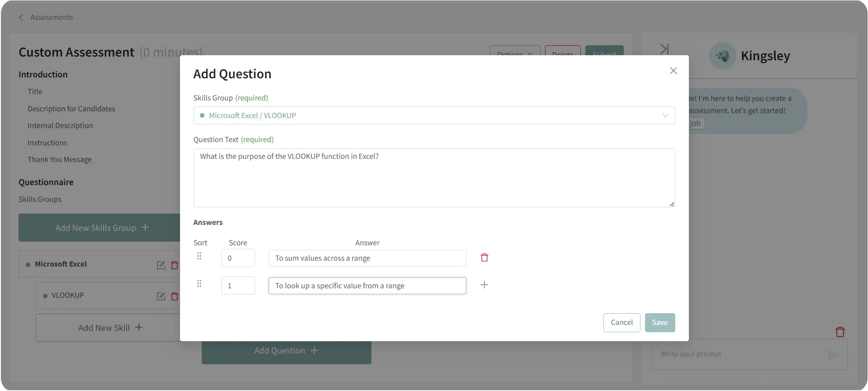Add another answer row with plus icon
This screenshot has width=868, height=391.
click(x=484, y=285)
